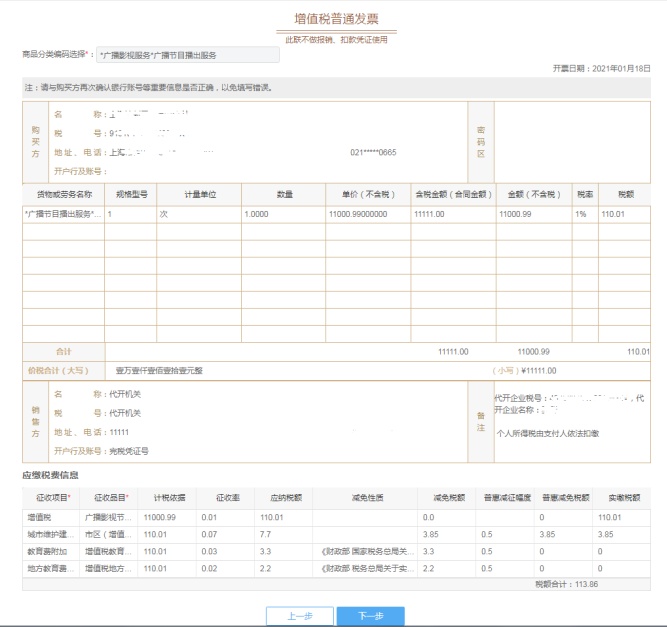Screen dimensions: 667x627
Task: Select the 货物或服务名称 cell in first row
Action: pyautogui.click(x=63, y=214)
